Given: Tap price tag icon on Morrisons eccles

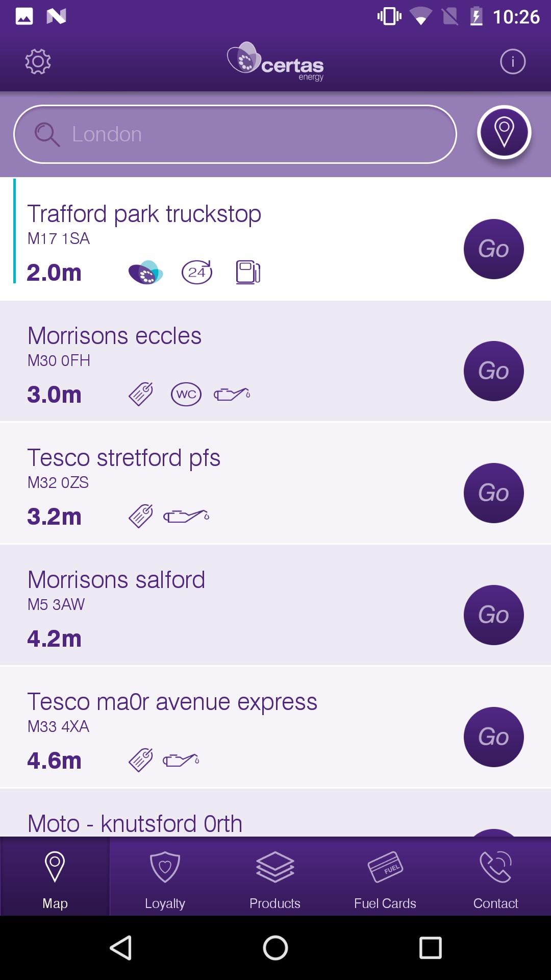Looking at the screenshot, I should click(141, 394).
